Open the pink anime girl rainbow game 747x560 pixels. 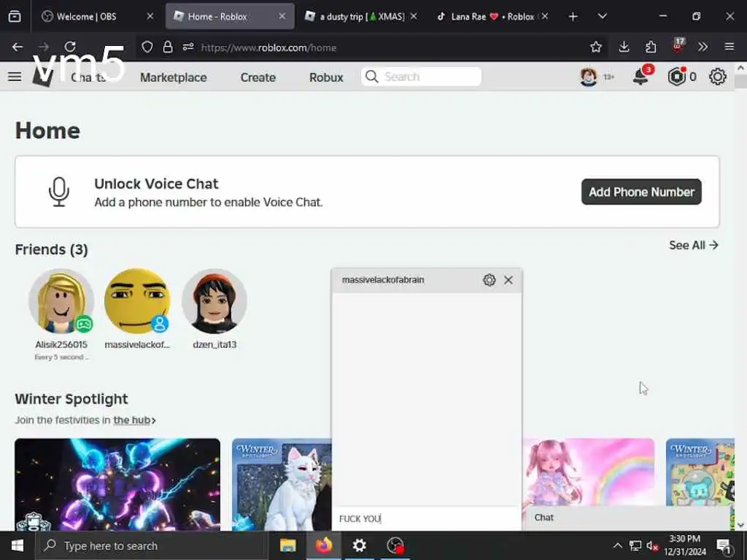(x=589, y=472)
